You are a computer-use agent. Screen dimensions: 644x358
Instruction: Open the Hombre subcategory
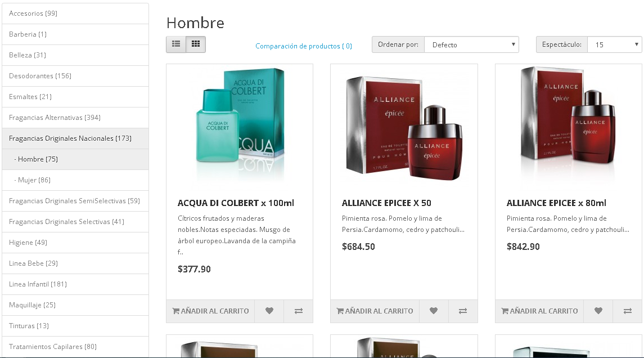click(75, 159)
